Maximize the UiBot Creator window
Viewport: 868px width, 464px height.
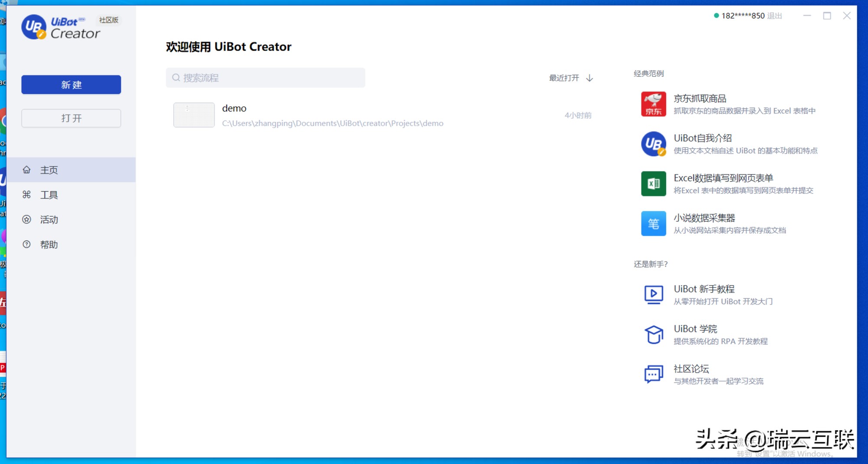point(827,16)
